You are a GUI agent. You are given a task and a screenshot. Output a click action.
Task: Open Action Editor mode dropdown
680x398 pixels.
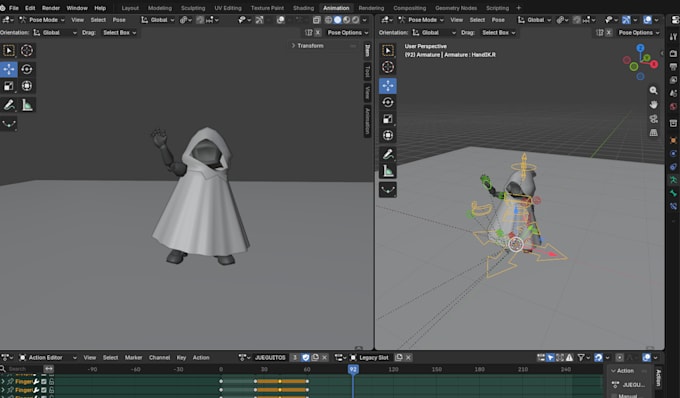(x=48, y=358)
